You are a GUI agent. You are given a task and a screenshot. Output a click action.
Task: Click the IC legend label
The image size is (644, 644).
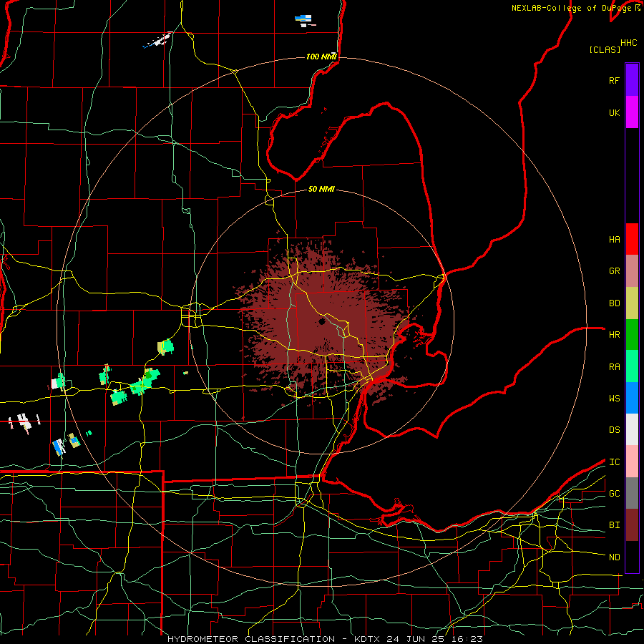(614, 462)
